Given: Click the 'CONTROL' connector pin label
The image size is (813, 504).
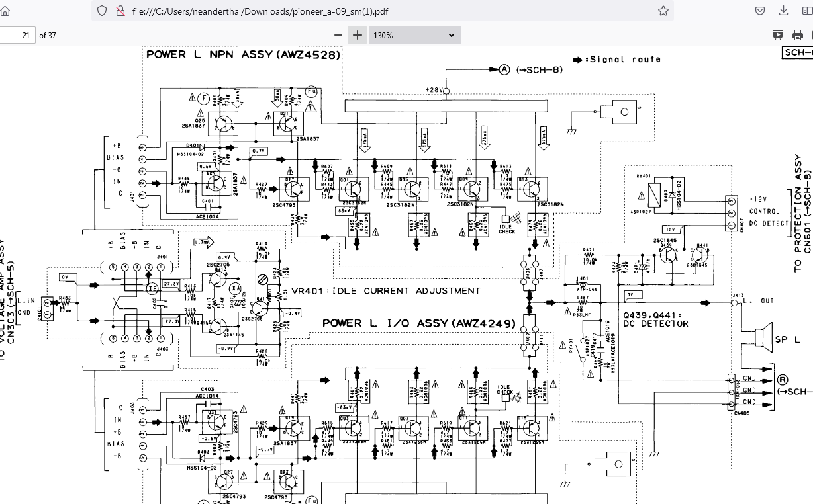Looking at the screenshot, I should [764, 212].
